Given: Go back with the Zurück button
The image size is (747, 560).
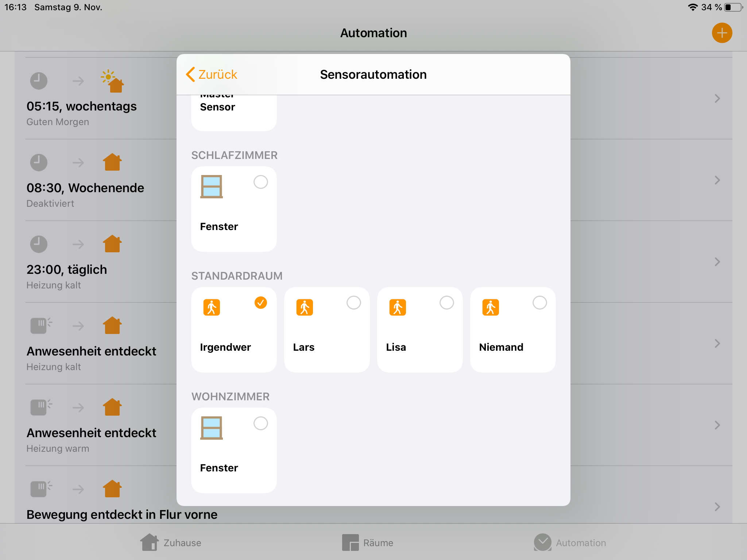Looking at the screenshot, I should click(x=212, y=74).
